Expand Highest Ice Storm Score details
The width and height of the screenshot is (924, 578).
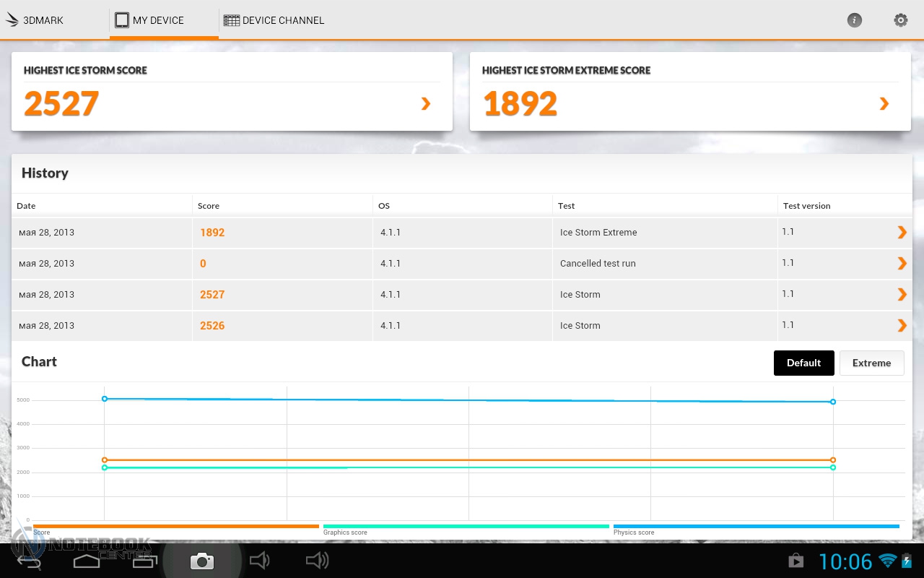(x=425, y=104)
